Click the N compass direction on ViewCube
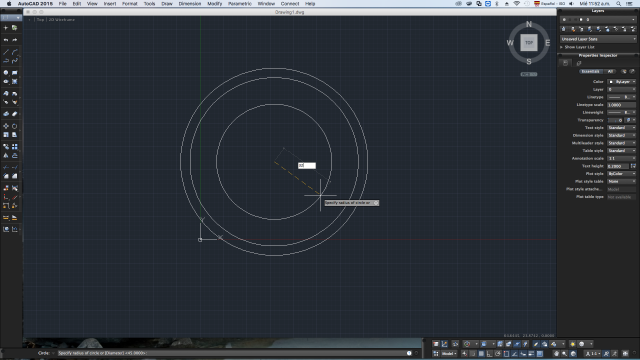 coord(529,24)
